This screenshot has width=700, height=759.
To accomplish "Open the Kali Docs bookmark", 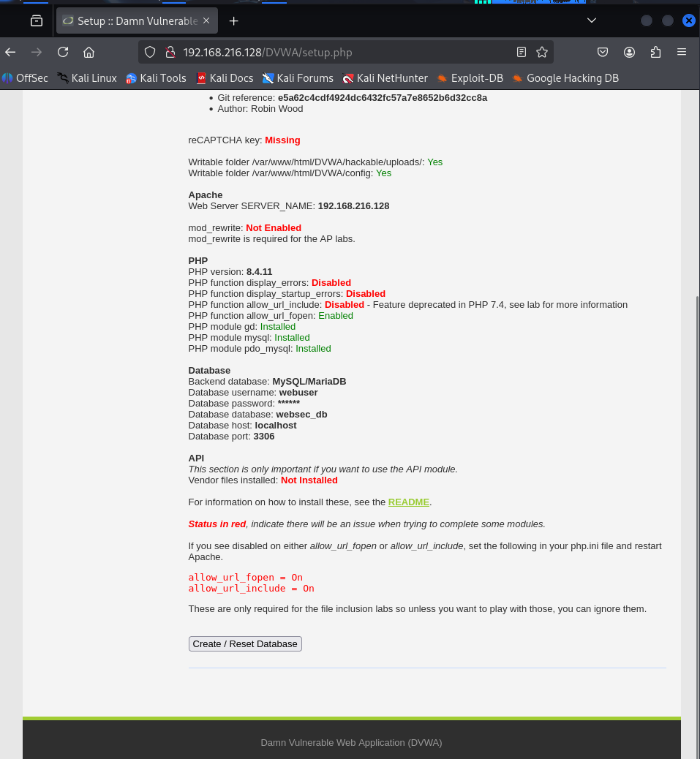I will (x=225, y=78).
